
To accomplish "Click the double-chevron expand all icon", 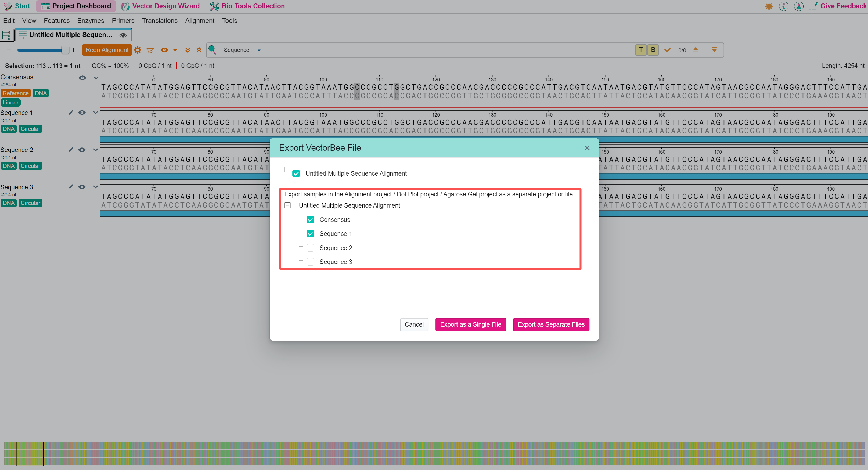I will tap(188, 50).
